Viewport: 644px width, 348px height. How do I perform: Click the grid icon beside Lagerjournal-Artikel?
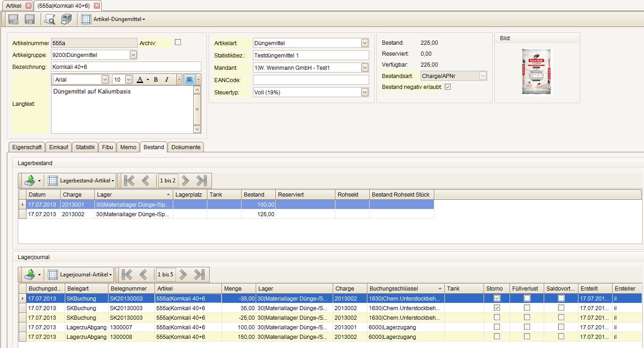53,275
